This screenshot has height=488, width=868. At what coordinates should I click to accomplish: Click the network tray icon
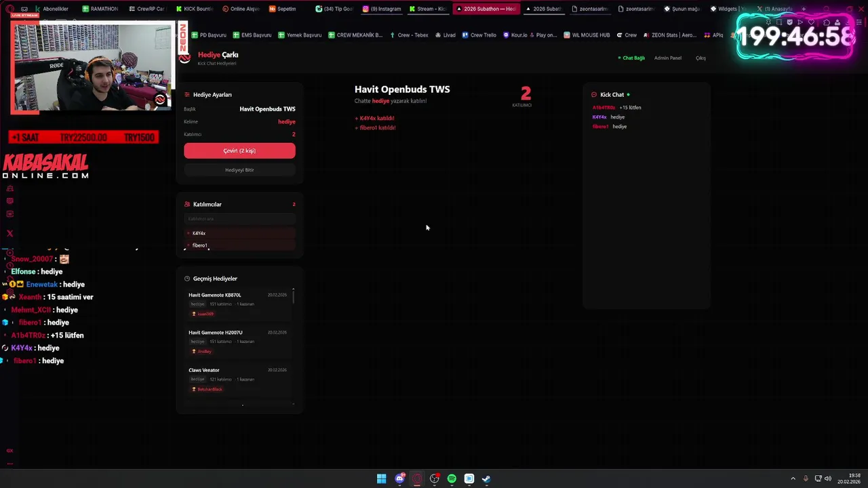pyautogui.click(x=818, y=479)
